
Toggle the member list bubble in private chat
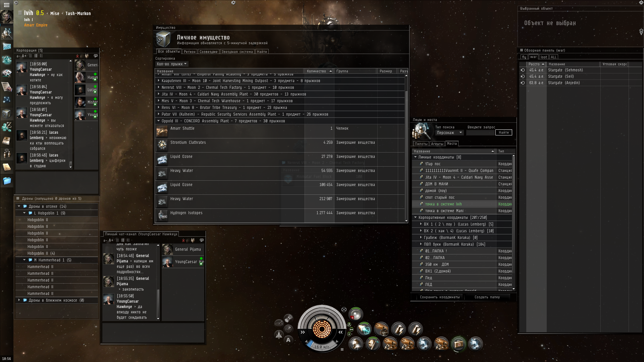point(202,240)
